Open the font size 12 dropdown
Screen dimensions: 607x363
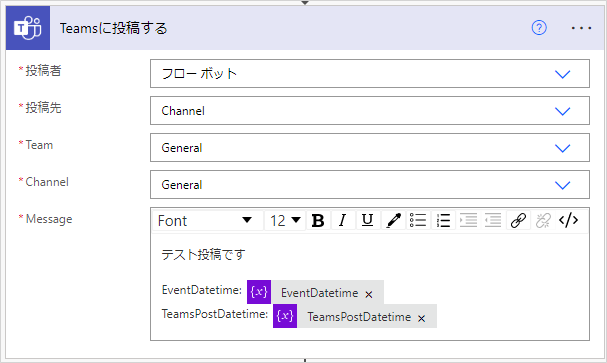coord(285,221)
